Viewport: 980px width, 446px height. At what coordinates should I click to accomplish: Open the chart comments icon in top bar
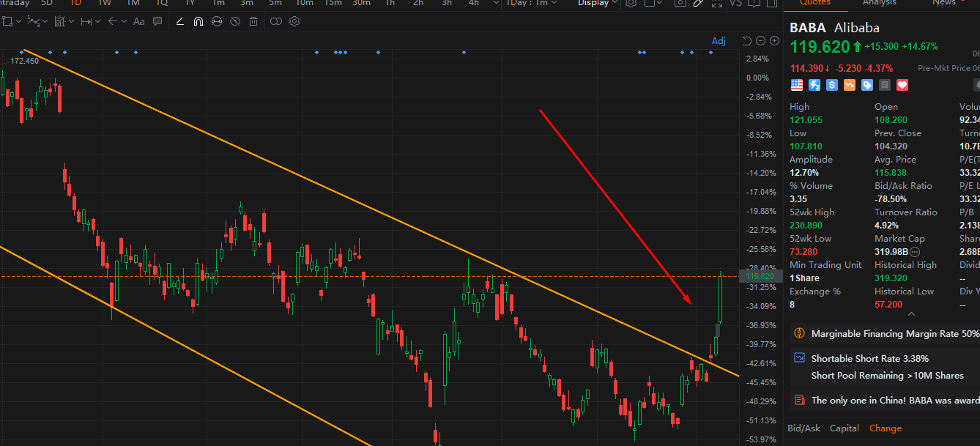pyautogui.click(x=754, y=3)
